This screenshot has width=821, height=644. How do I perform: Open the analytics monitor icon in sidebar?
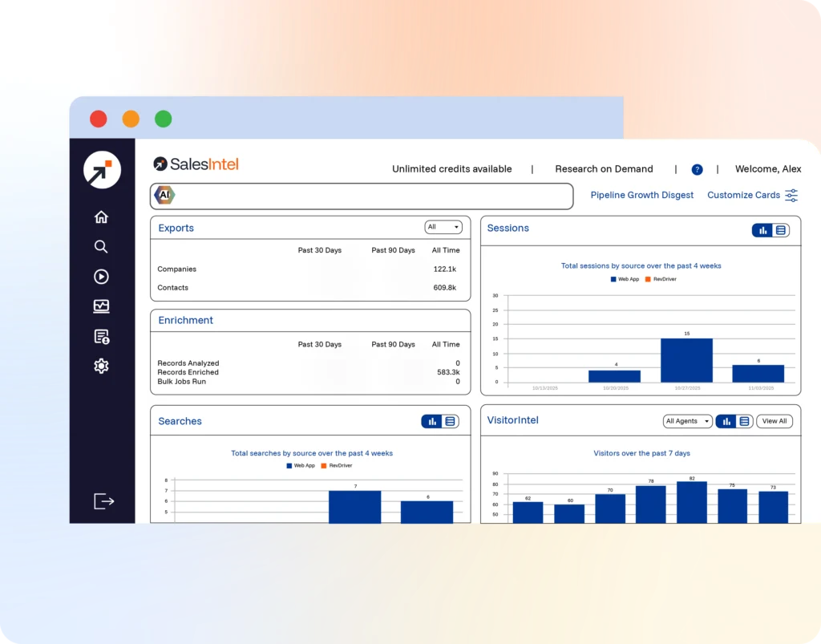101,306
